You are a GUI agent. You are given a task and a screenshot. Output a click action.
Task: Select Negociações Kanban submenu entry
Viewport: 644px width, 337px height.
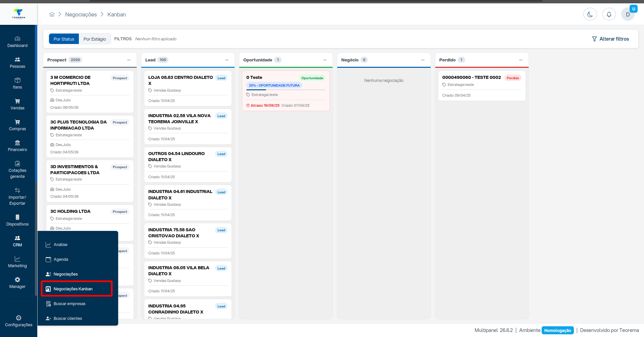pos(77,289)
